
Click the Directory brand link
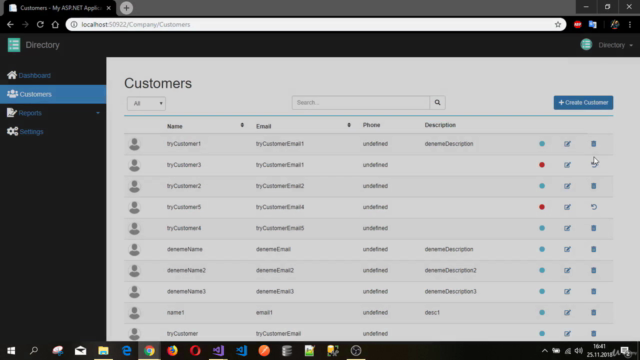[x=42, y=45]
